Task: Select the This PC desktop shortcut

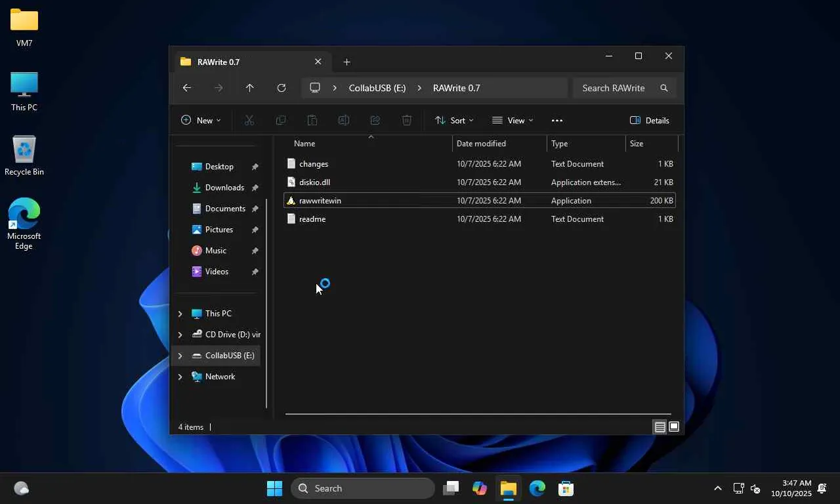Action: tap(24, 92)
